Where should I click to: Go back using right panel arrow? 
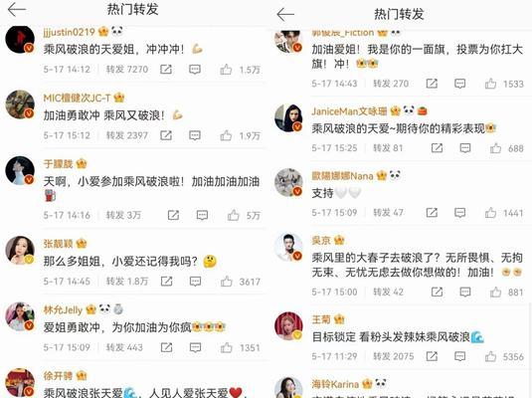285,15
